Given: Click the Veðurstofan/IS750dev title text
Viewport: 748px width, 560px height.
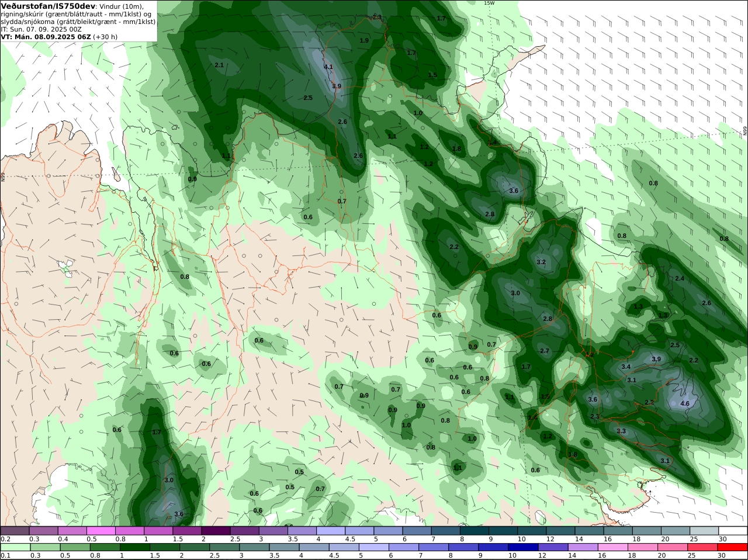Looking at the screenshot, I should tap(44, 6).
